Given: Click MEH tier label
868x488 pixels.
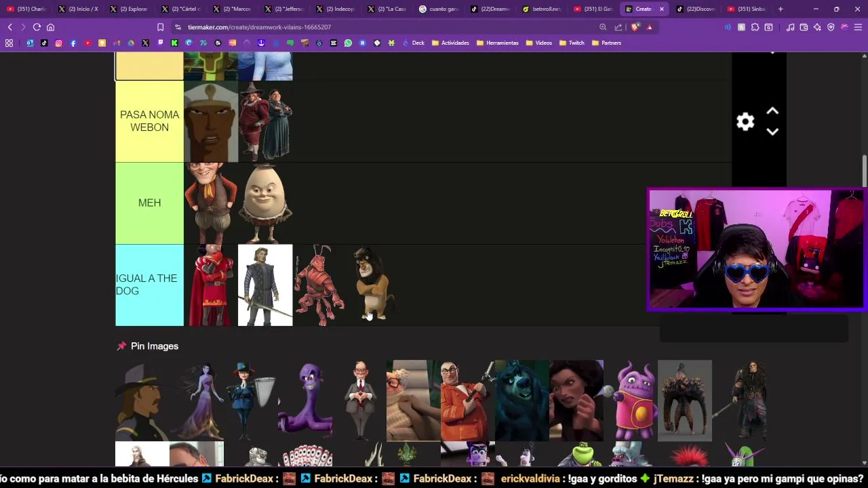Looking at the screenshot, I should (149, 203).
